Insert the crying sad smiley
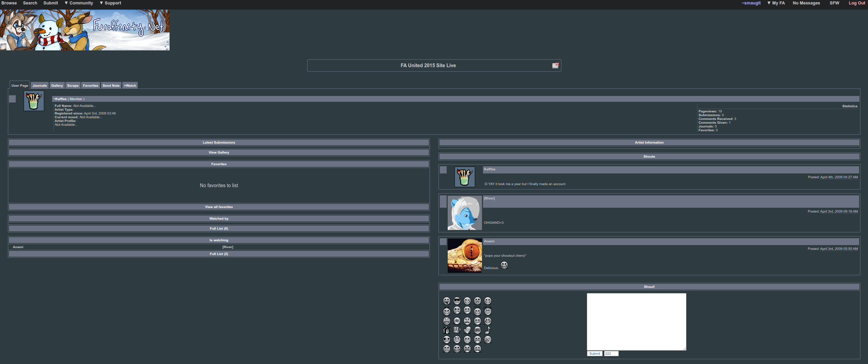The width and height of the screenshot is (868, 364). click(467, 321)
